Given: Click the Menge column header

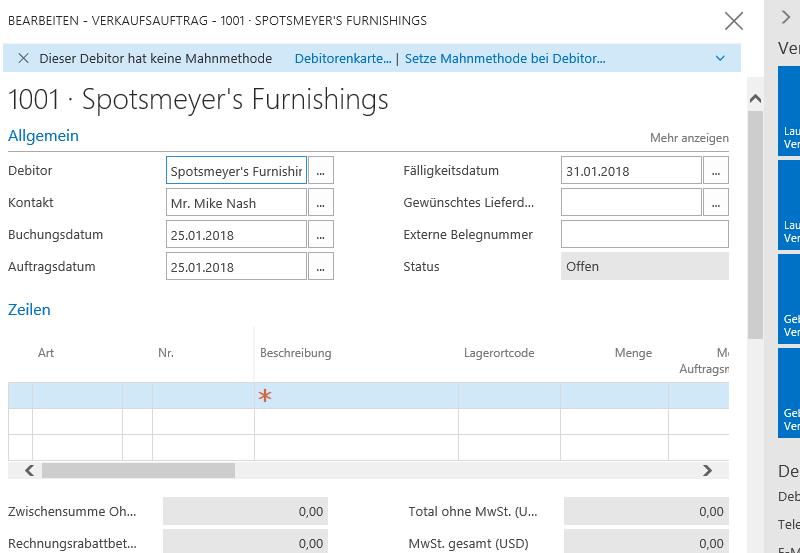Looking at the screenshot, I should tap(633, 353).
